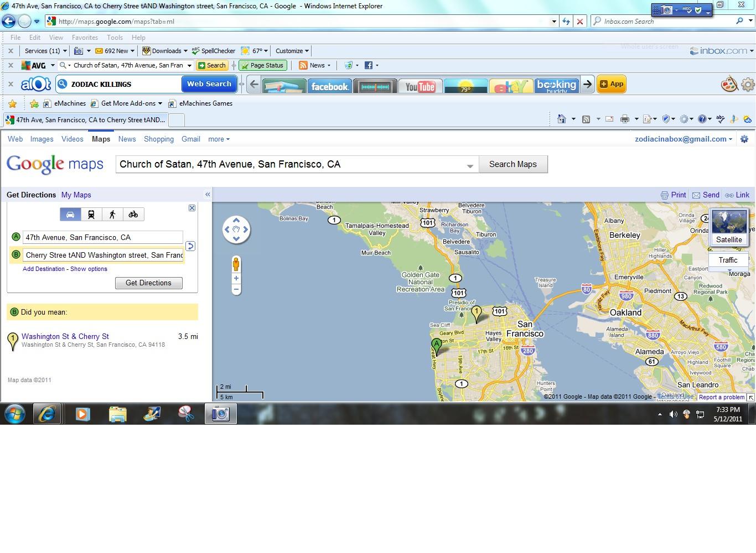Open the 'more' Google services dropdown
This screenshot has height=553, width=756.
219,139
